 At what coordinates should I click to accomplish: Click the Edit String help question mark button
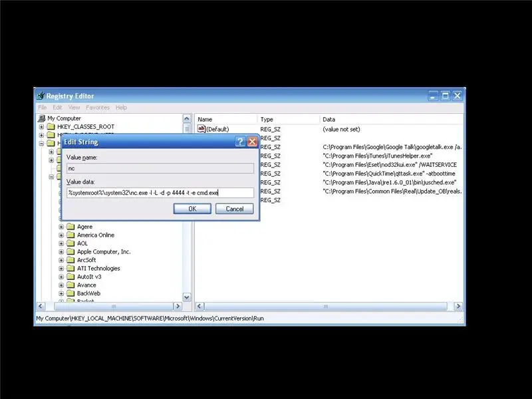[240, 142]
